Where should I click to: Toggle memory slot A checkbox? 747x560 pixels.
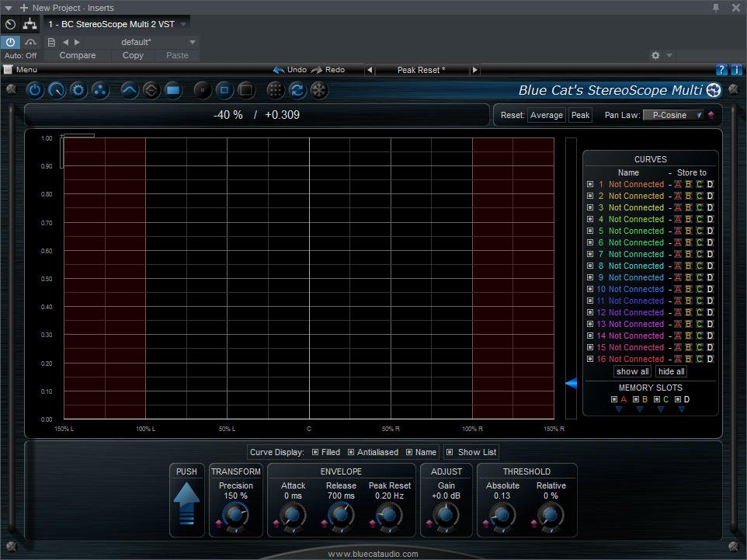pyautogui.click(x=614, y=399)
